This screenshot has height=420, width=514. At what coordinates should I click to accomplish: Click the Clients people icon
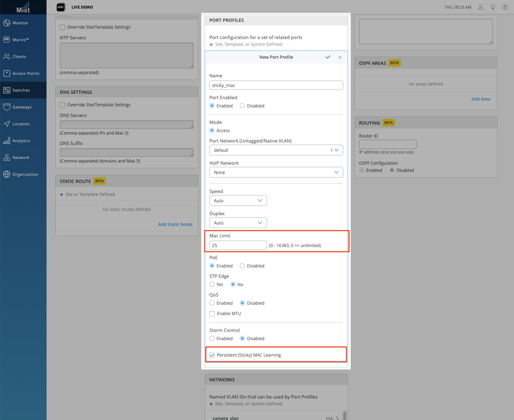(7, 57)
